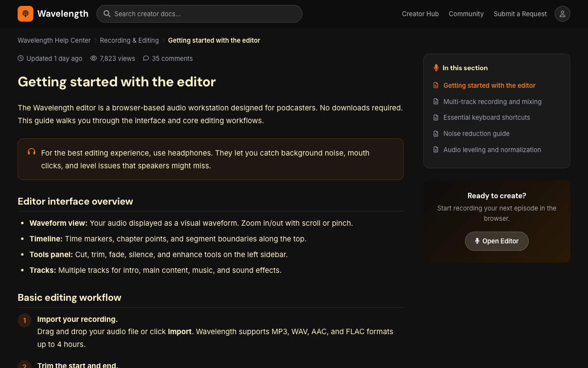The width and height of the screenshot is (588, 368).
Task: Click the Wavelength brand name
Action: [x=63, y=14]
